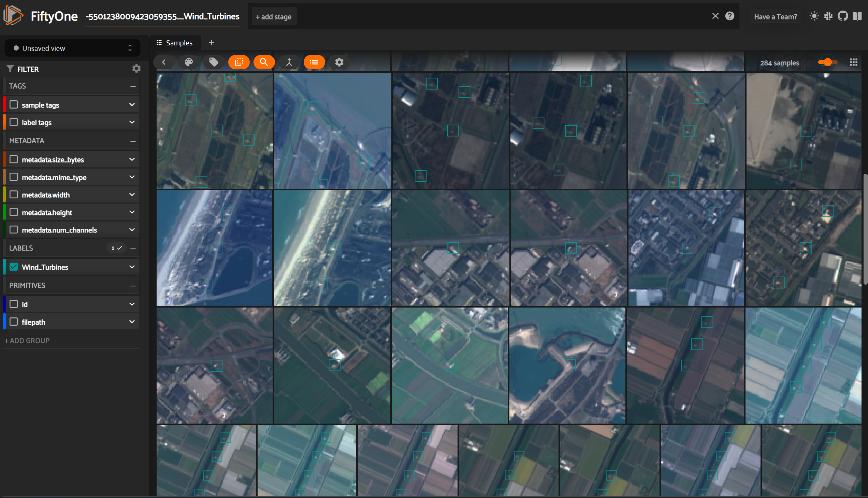Toggle the patches view icon
868x498 pixels.
click(x=238, y=62)
